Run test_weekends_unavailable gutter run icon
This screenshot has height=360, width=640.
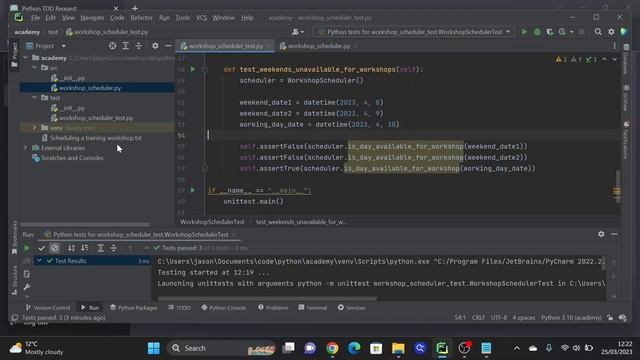pos(193,69)
